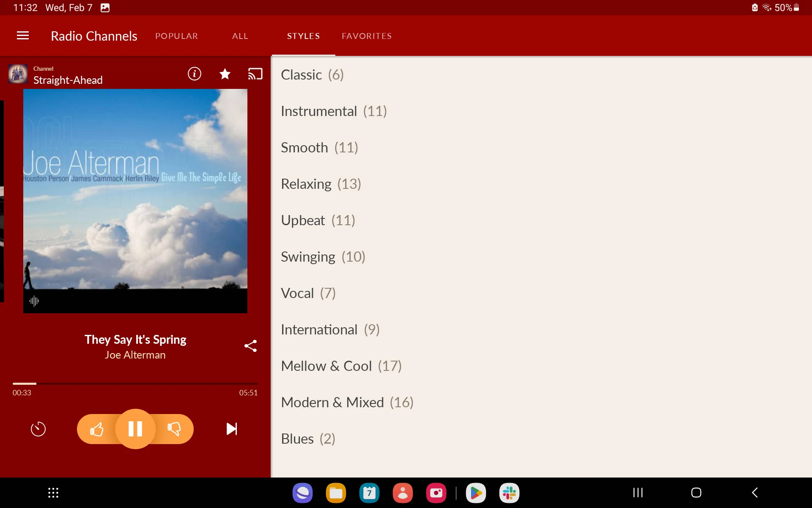Give the song a thumbs up
This screenshot has height=508, width=812.
[x=97, y=429]
